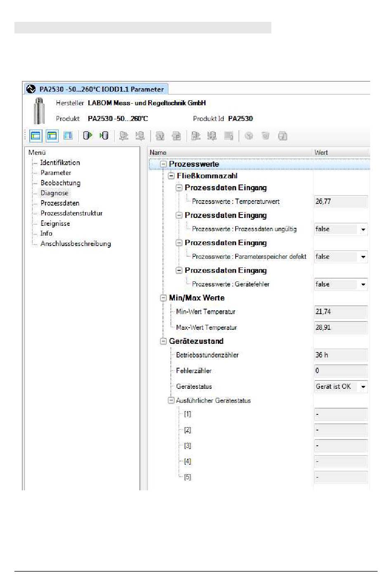The image size is (392, 577).
Task: Open Beobachtung in the Menü tree
Action: (61, 183)
